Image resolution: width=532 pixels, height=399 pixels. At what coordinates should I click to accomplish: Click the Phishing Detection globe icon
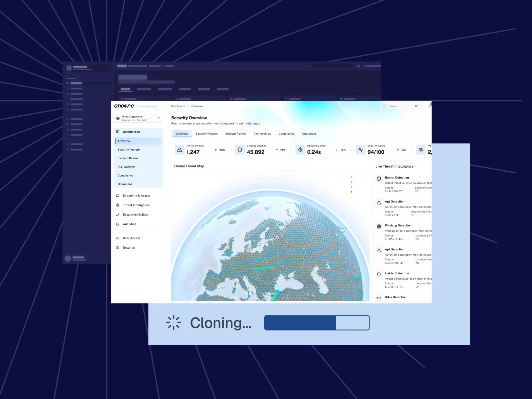click(x=379, y=226)
